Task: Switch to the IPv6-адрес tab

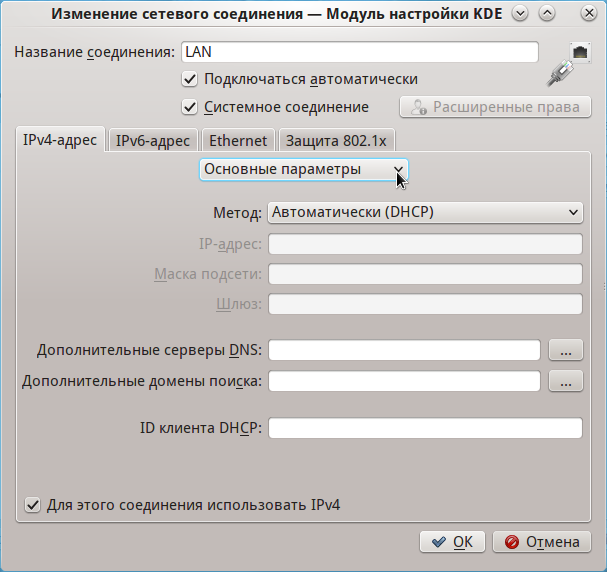Action: (153, 141)
